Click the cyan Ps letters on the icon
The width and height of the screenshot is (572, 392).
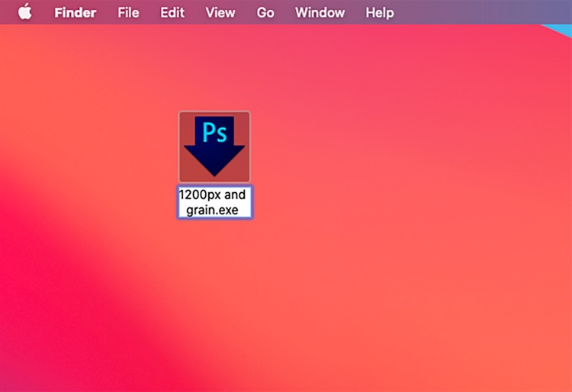coord(214,133)
